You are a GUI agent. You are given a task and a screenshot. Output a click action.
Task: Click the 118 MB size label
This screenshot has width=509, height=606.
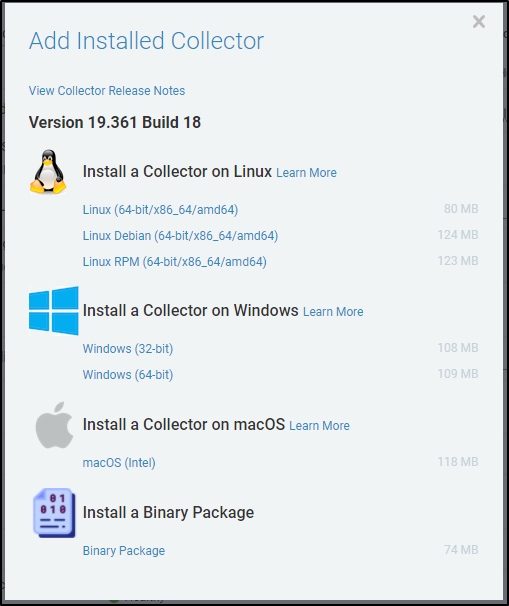[458, 461]
